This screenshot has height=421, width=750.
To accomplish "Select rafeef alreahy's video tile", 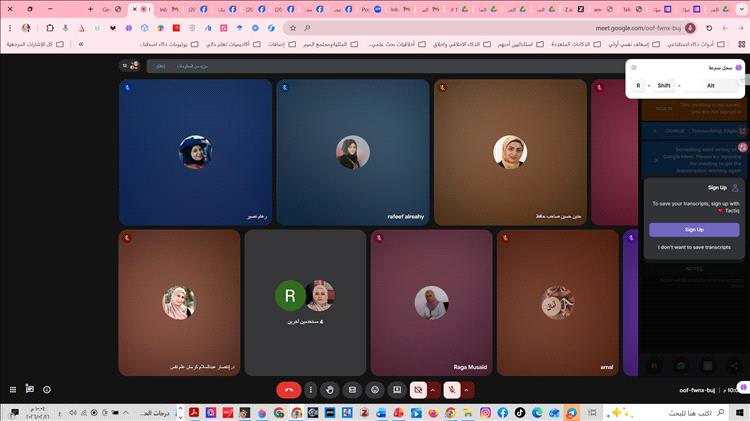I will (x=353, y=152).
